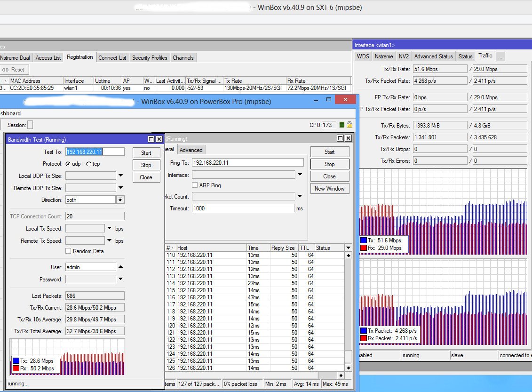Click the padlock icon beside CPU load
The image size is (532, 392).
[x=349, y=125]
